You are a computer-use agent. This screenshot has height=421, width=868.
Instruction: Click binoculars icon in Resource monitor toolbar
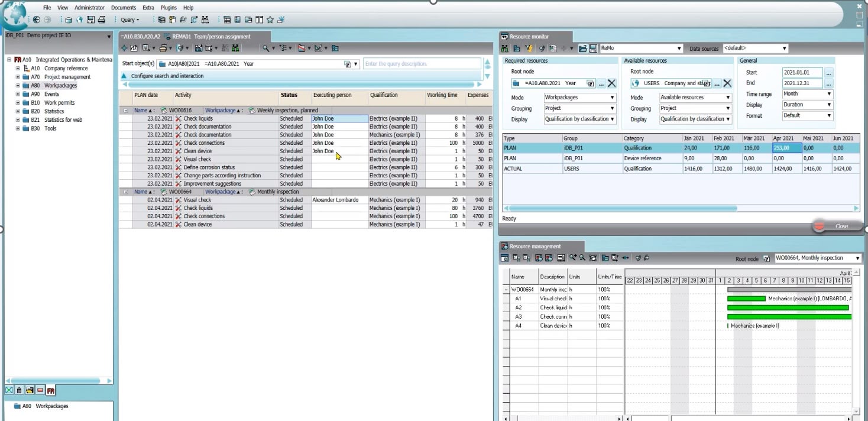click(504, 48)
